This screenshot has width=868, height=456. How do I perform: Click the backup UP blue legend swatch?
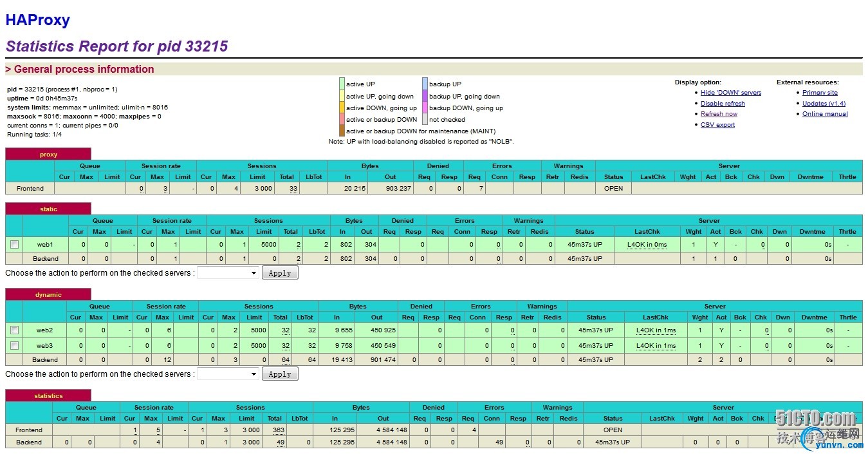point(425,84)
